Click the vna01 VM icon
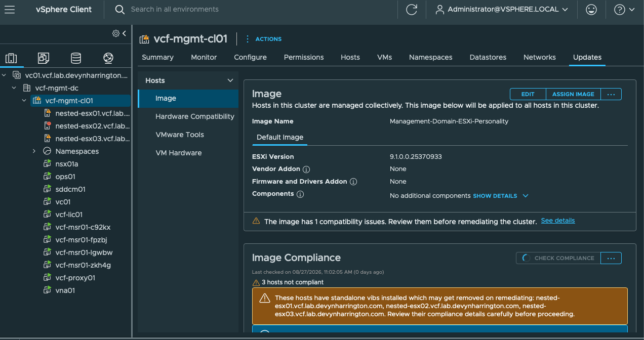Image resolution: width=644 pixels, height=340 pixels. click(48, 290)
